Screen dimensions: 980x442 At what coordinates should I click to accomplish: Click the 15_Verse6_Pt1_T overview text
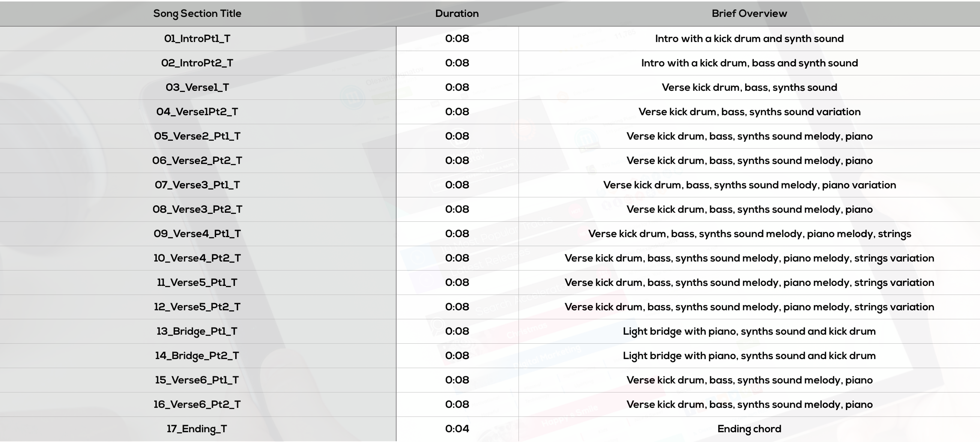749,380
